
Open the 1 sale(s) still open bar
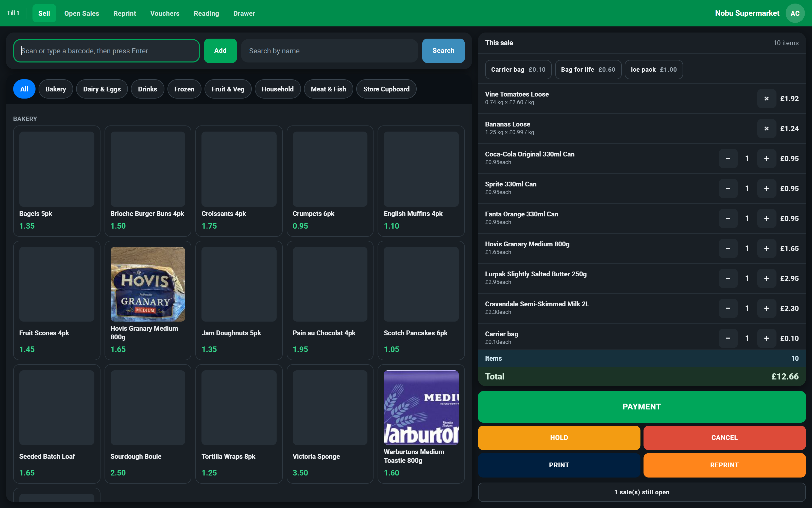click(641, 492)
